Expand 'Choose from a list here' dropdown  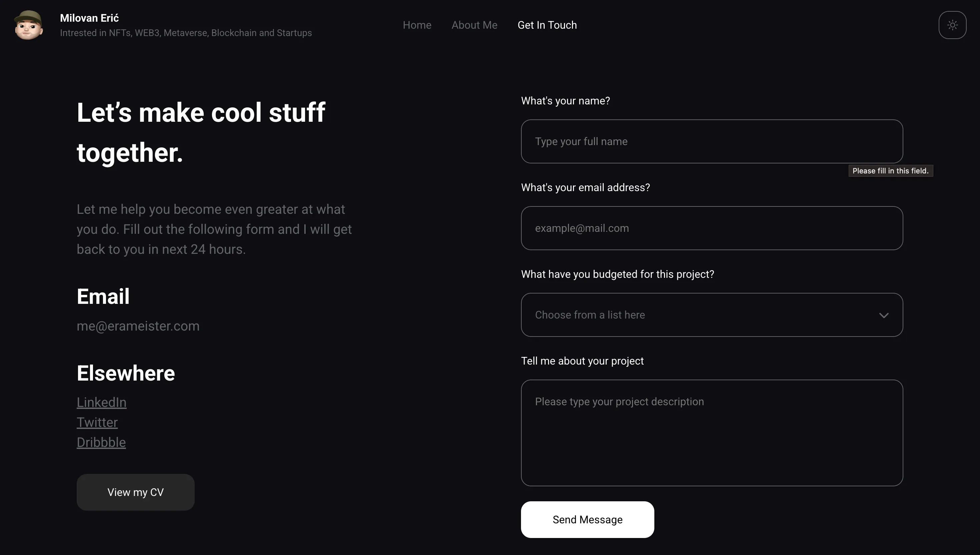(712, 315)
